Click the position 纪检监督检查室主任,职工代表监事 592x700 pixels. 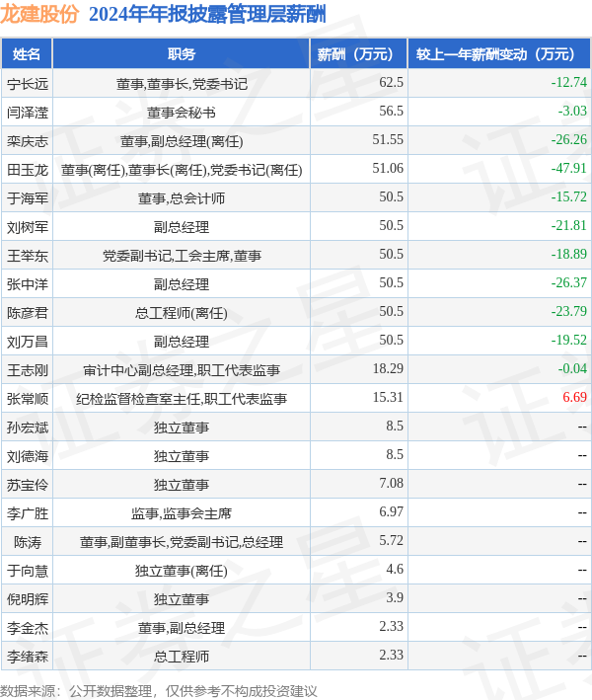pos(182,399)
